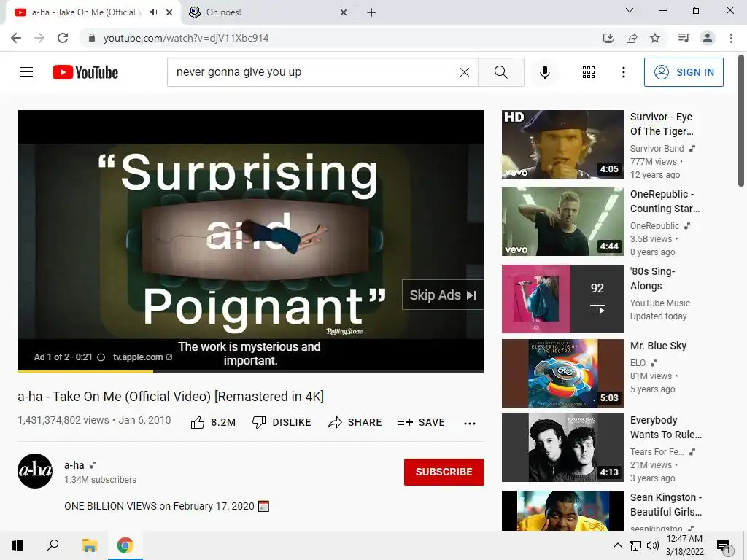Click the OneRepublic channel name

click(x=654, y=226)
